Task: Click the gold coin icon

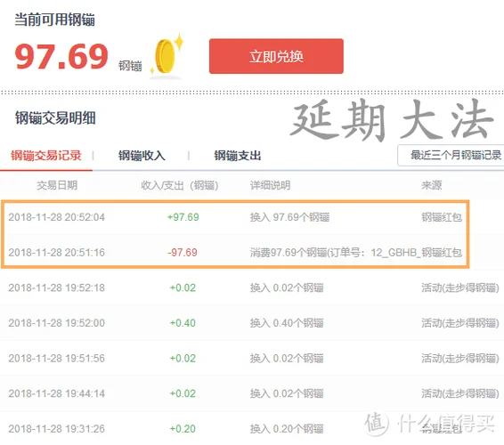Action: coord(167,55)
